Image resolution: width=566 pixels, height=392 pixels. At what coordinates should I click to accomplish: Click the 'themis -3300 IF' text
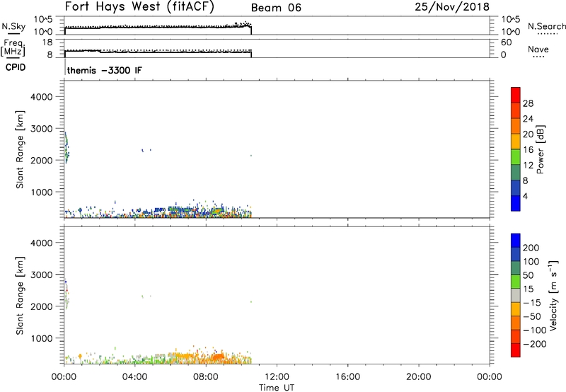pyautogui.click(x=105, y=70)
